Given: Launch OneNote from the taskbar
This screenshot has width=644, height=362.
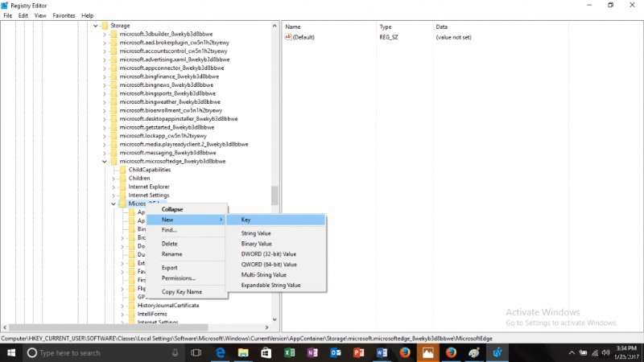Looking at the screenshot, I should 312,352.
